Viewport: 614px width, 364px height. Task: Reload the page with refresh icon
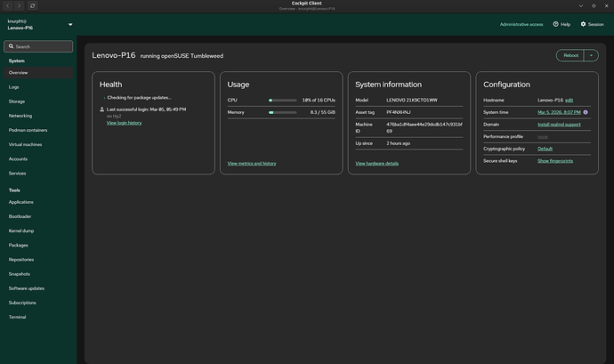(33, 6)
